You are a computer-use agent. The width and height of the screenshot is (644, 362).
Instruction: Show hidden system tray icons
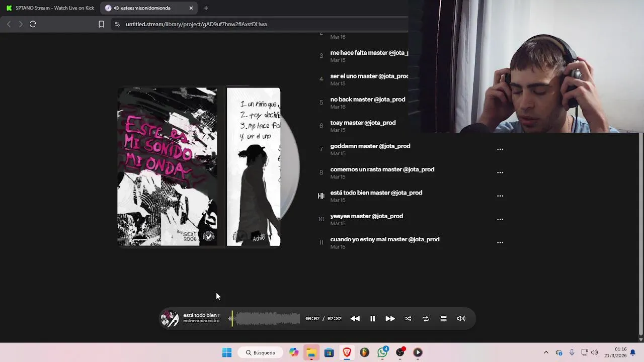point(546,352)
